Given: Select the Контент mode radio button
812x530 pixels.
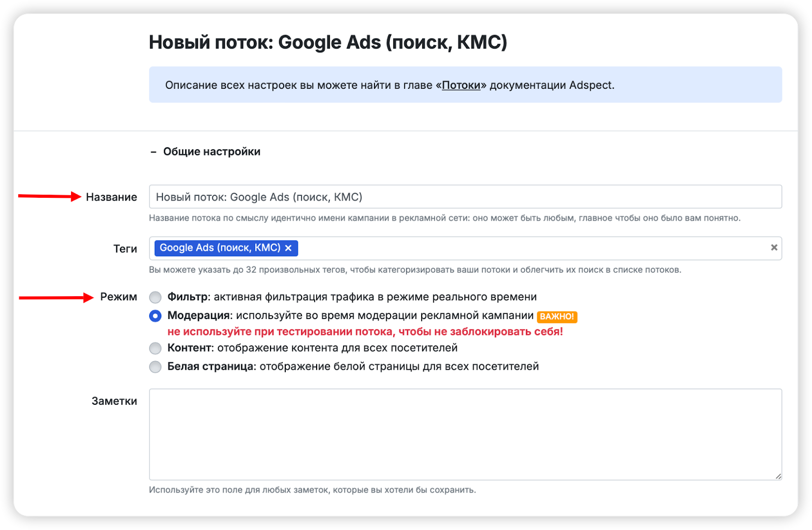Looking at the screenshot, I should pyautogui.click(x=155, y=348).
